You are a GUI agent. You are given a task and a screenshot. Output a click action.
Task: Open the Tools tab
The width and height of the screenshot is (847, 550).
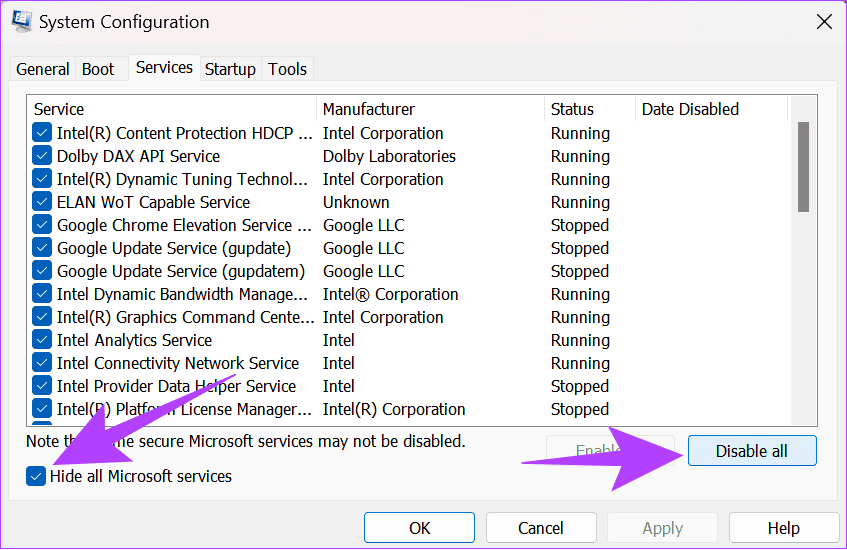pos(288,69)
